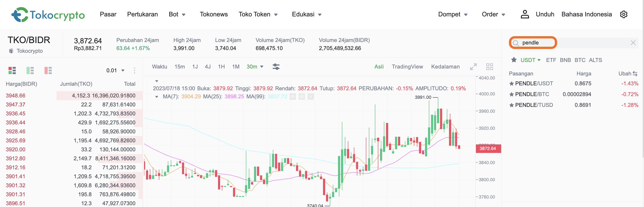Open chart indicator settings sliders icon
644x207 pixels.
pos(276,67)
